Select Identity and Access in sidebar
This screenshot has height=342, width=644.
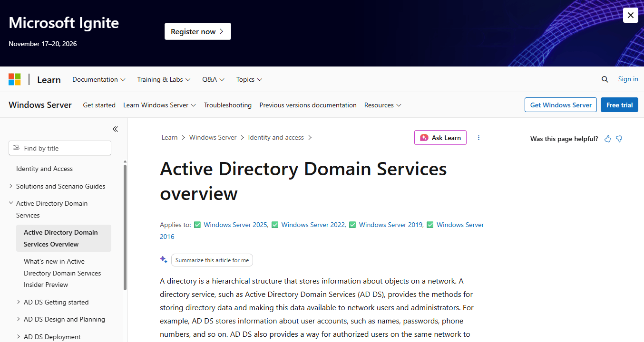pyautogui.click(x=44, y=169)
